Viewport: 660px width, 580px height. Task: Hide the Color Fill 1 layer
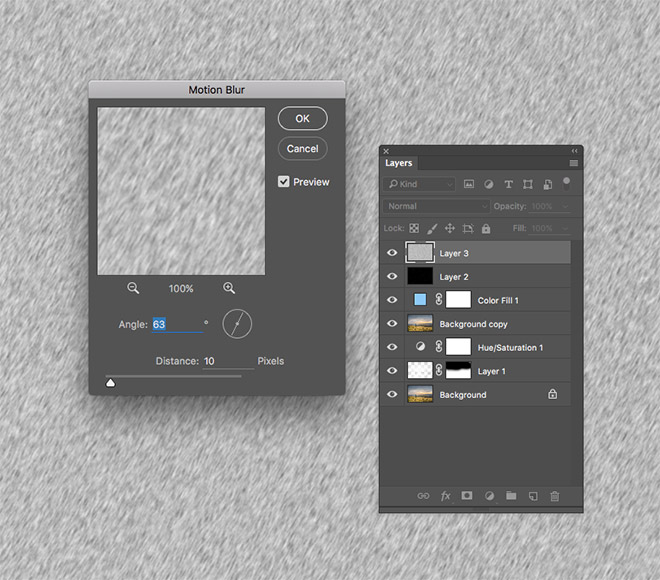pos(392,300)
